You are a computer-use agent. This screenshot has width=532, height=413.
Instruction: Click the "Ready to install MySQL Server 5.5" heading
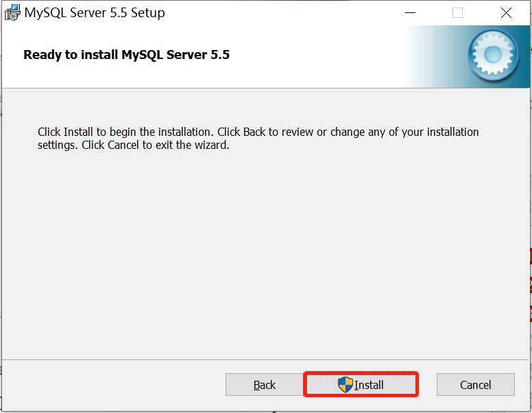point(126,55)
